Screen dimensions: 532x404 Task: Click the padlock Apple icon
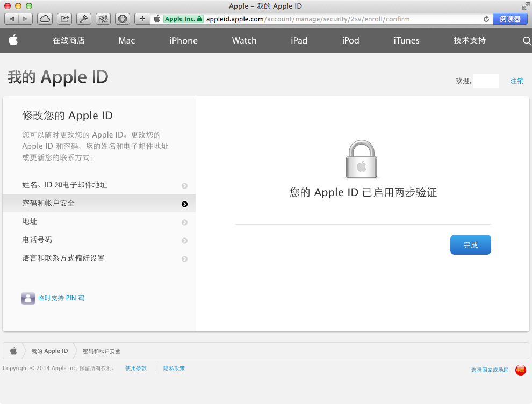[x=362, y=159]
